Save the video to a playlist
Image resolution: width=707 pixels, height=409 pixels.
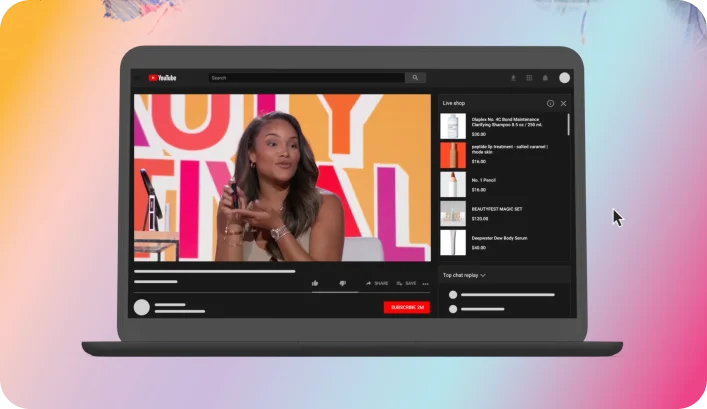(407, 283)
